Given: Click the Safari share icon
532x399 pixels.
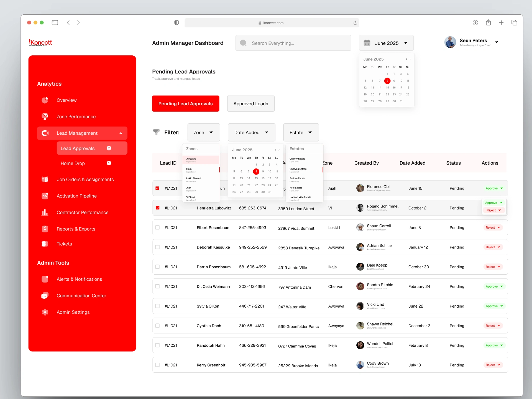Looking at the screenshot, I should tap(488, 23).
